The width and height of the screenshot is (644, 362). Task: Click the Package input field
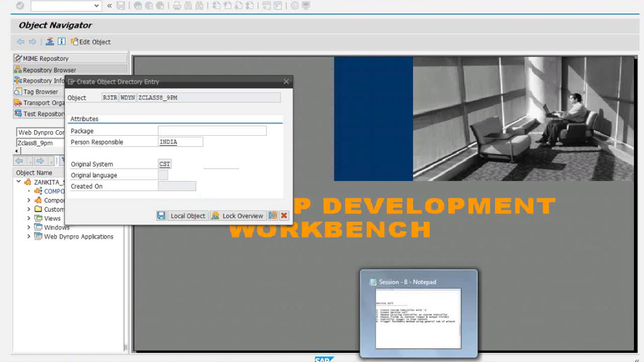click(212, 131)
